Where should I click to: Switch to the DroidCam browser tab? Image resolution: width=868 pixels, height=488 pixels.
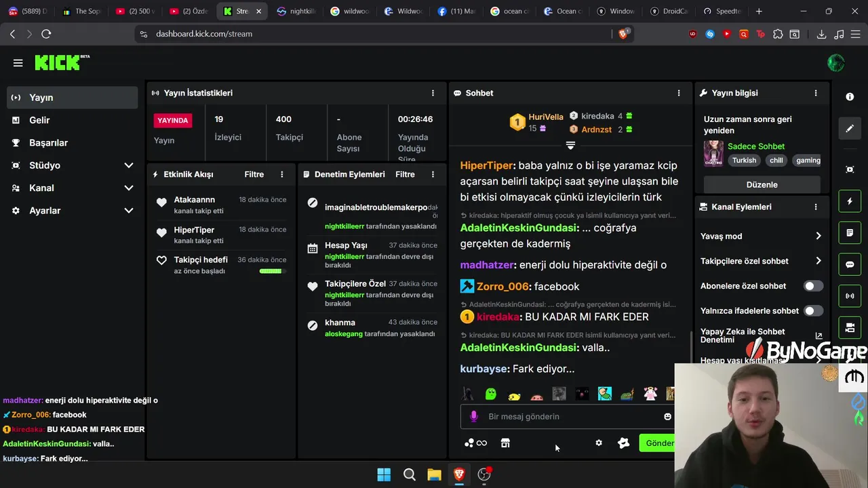tap(669, 11)
